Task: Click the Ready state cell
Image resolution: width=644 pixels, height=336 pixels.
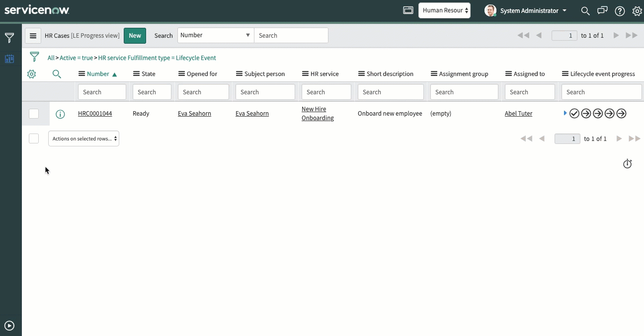Action: point(141,114)
